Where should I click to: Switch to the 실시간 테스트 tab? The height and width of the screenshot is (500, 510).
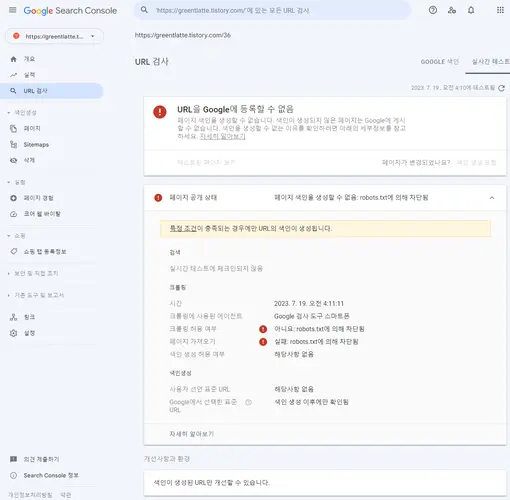coord(490,62)
